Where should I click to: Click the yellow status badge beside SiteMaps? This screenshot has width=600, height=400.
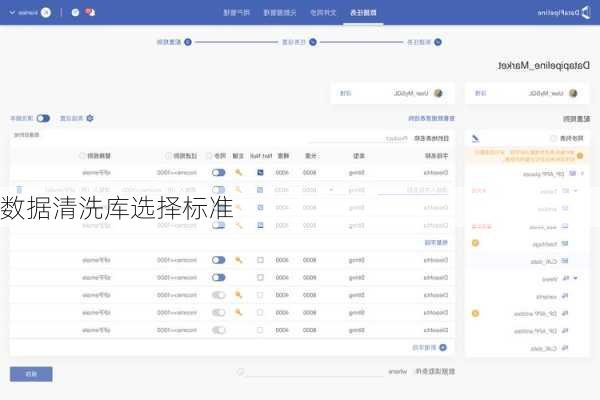[x=475, y=243]
